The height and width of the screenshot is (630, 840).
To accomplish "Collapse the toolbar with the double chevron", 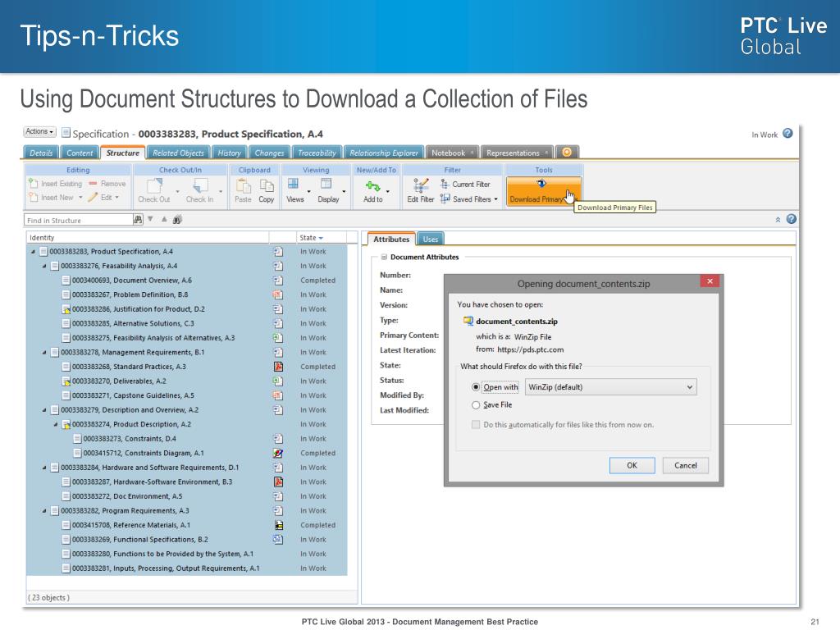I will tap(778, 220).
